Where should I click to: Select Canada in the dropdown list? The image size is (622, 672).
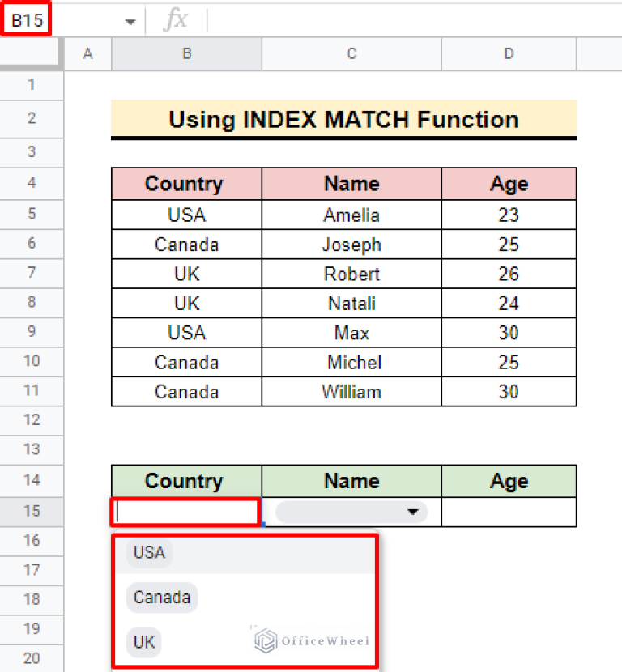162,598
